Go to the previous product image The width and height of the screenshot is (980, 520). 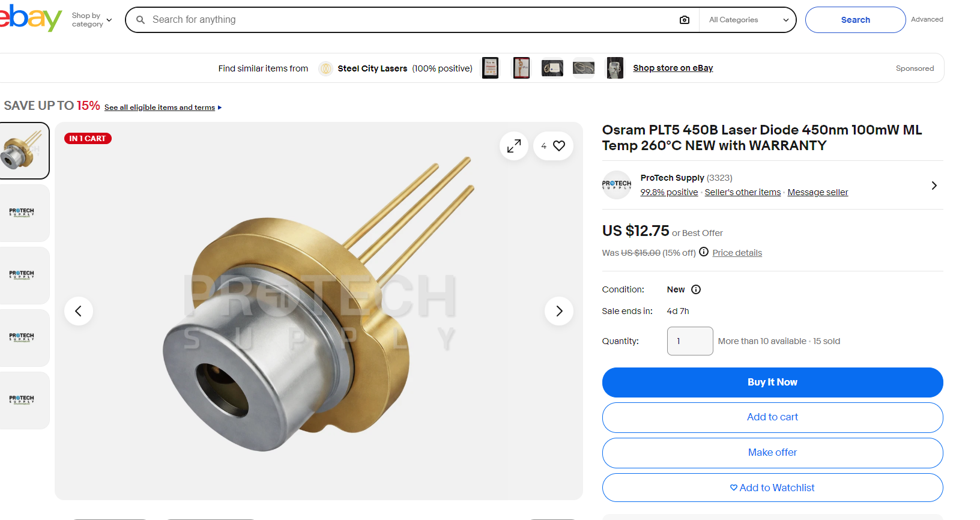coord(79,311)
